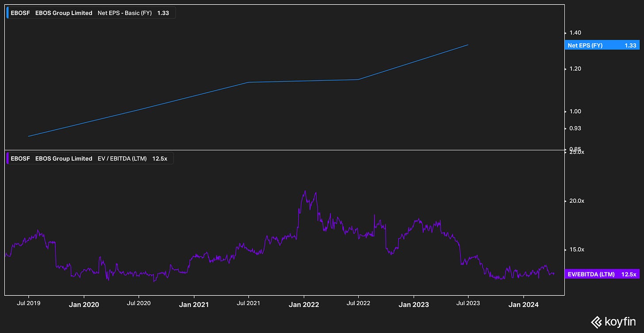Click the blue series color bar beside EBOSF in the top legend
This screenshot has width=644, height=333.
click(8, 13)
